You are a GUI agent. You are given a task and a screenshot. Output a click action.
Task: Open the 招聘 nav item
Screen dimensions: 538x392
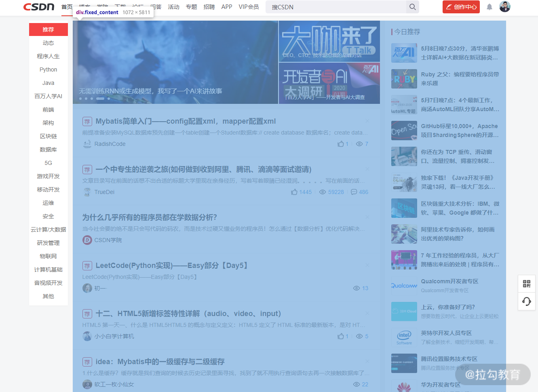[x=209, y=7]
